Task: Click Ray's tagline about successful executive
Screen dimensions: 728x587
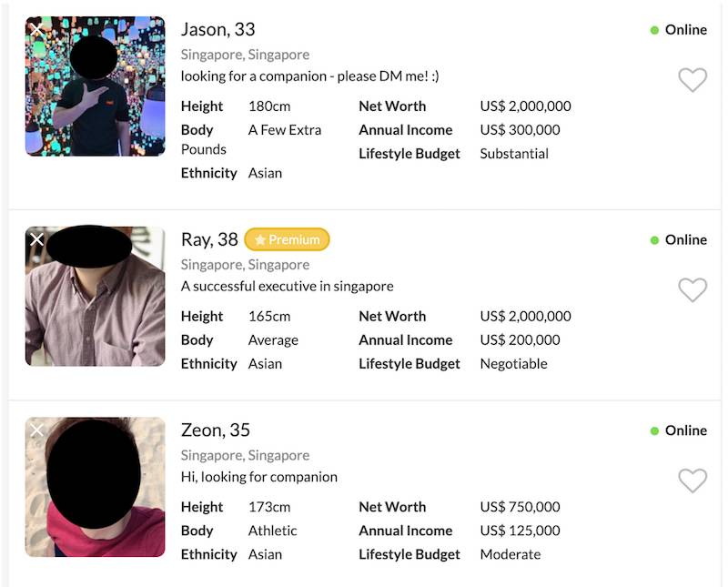Action: click(287, 286)
